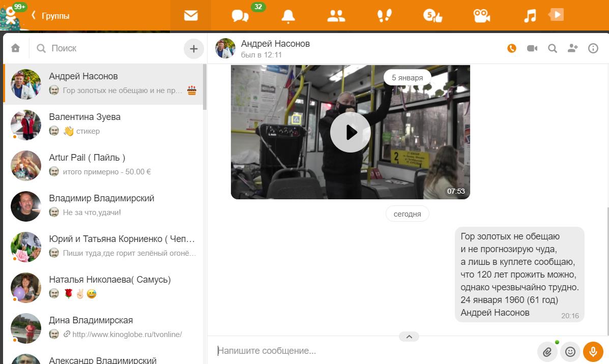Screen dimensions: 609x364
Task: Play the bus video in chat
Action: click(351, 132)
